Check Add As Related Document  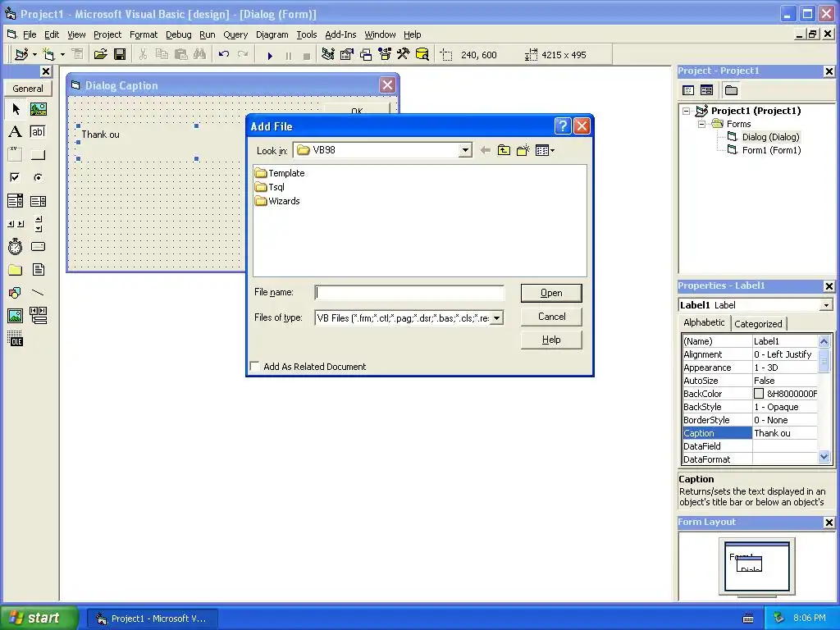255,367
